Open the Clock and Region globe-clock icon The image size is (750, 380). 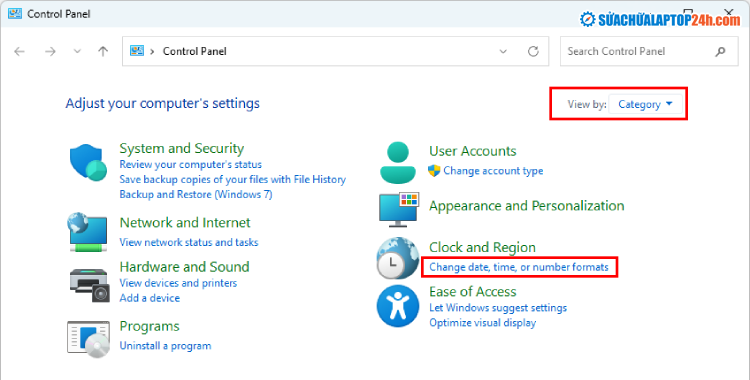point(398,258)
